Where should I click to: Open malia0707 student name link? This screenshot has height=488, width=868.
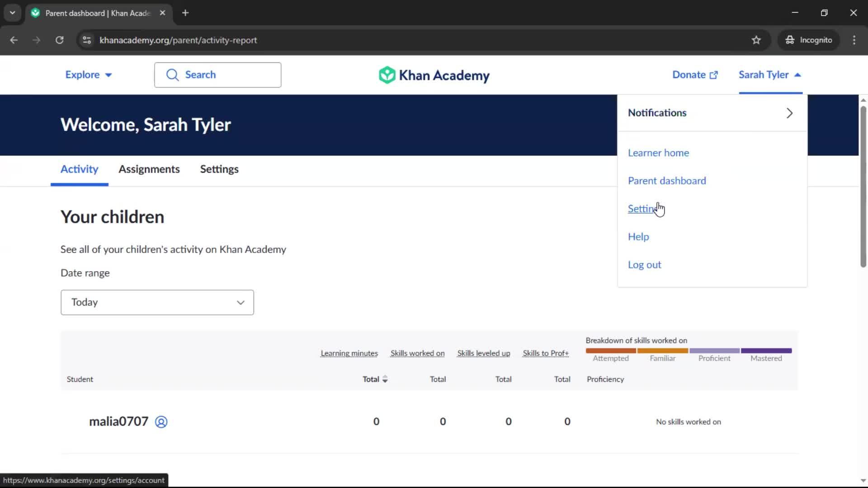click(x=118, y=422)
